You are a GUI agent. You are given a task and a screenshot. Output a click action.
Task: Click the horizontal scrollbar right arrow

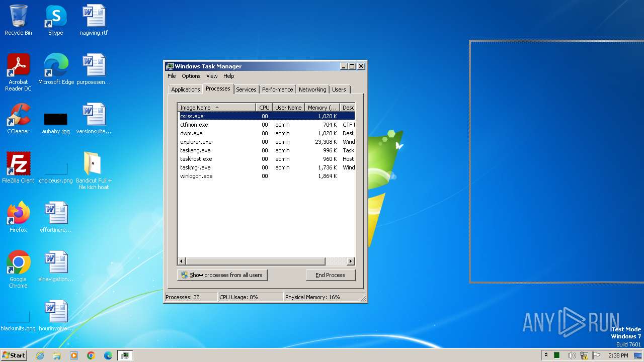coord(351,261)
